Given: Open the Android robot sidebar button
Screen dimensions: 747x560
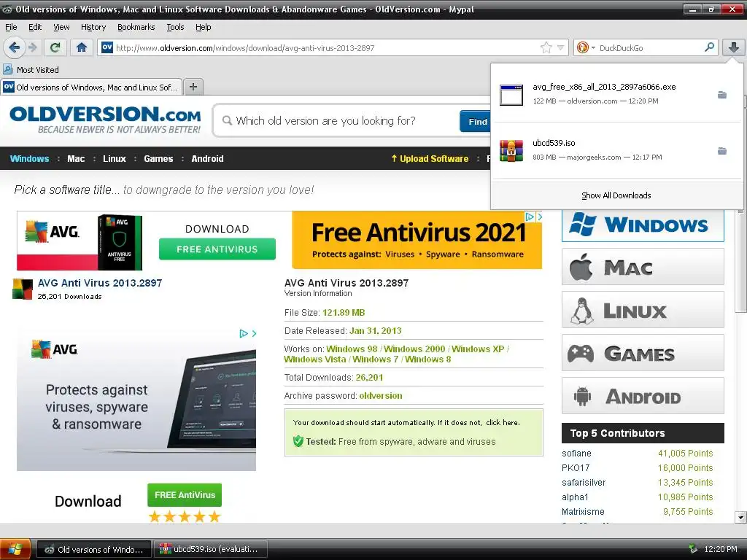Looking at the screenshot, I should click(x=643, y=396).
